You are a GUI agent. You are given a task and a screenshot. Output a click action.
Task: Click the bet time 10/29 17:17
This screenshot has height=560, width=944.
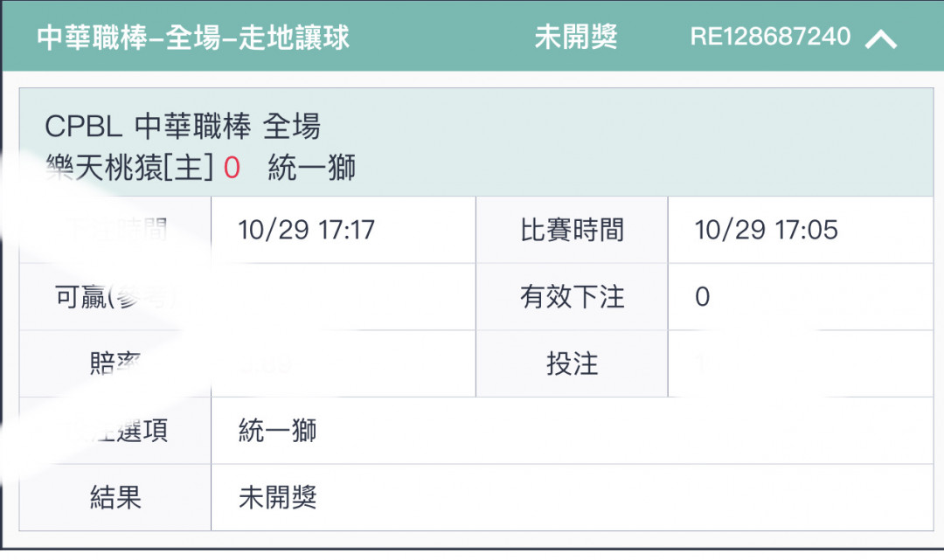(x=306, y=230)
